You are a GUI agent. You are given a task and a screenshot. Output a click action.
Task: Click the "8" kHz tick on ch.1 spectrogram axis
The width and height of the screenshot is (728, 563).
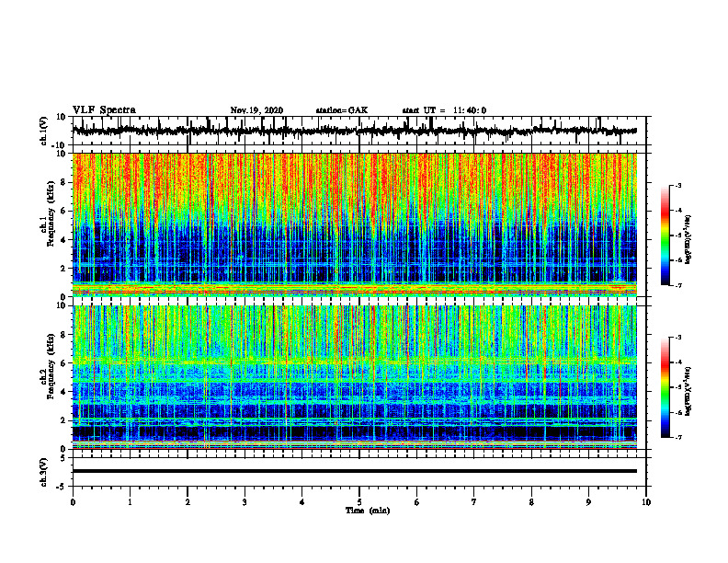64,182
